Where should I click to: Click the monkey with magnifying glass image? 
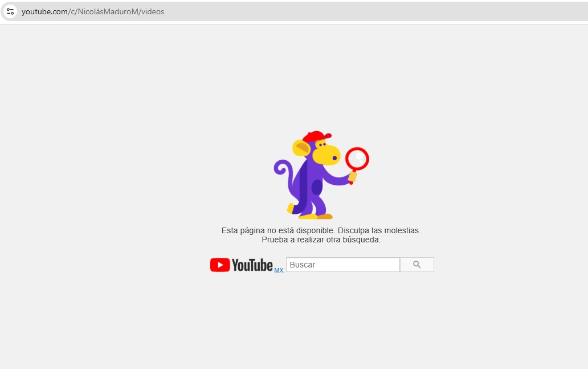click(x=321, y=175)
